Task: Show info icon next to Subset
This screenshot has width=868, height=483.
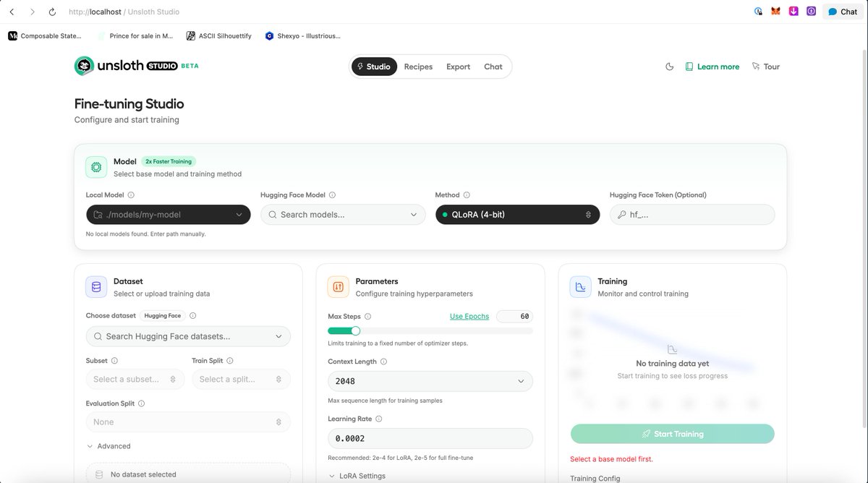Action: (x=114, y=361)
